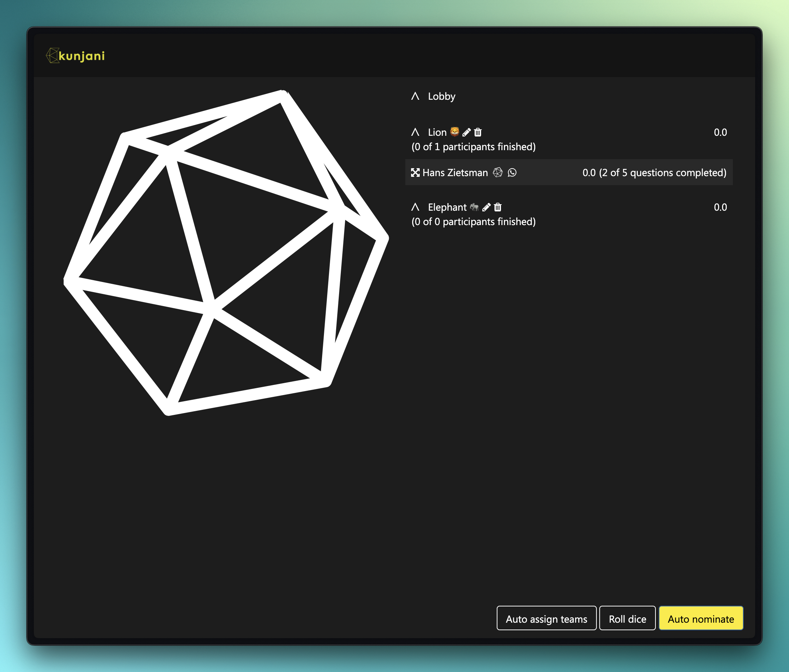The width and height of the screenshot is (789, 672).
Task: Click the move arrows icon beside Hans Zietsman
Action: [415, 173]
